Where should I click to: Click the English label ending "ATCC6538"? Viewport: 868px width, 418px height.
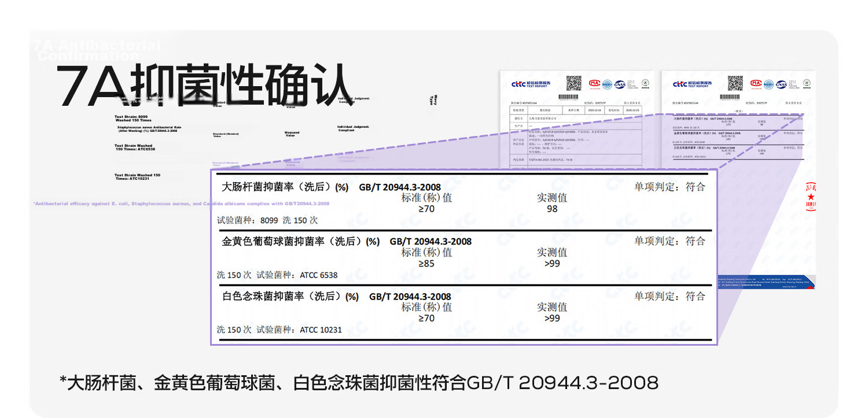pos(135,147)
